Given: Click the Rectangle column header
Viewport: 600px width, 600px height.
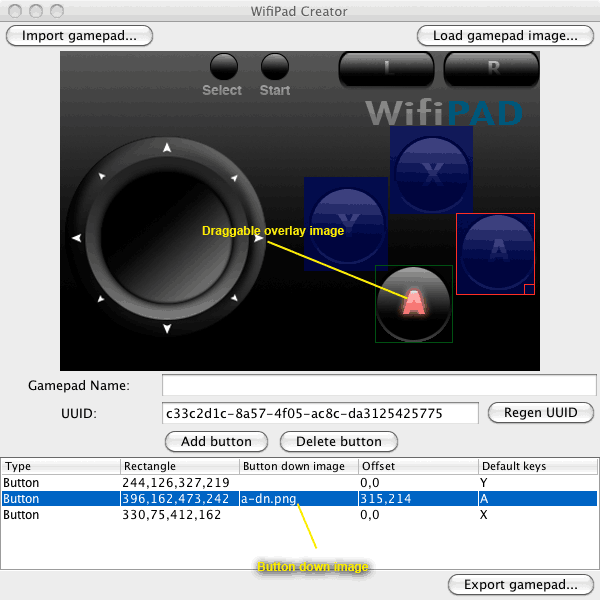Looking at the screenshot, I should [x=180, y=466].
